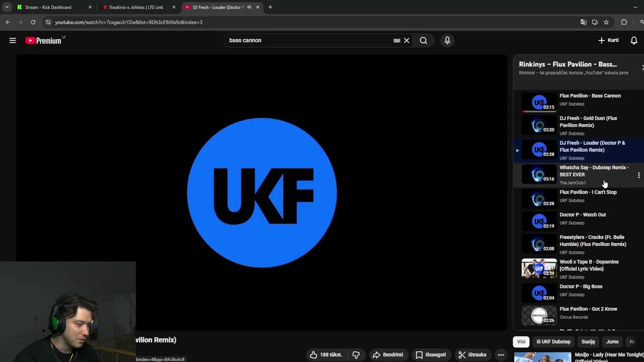
Task: Open the Kurti create button
Action: click(608, 40)
